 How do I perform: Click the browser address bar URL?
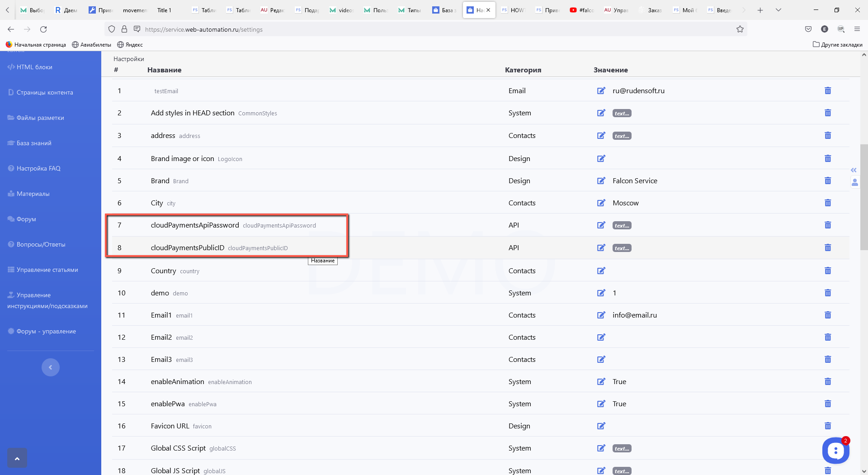pos(203,29)
